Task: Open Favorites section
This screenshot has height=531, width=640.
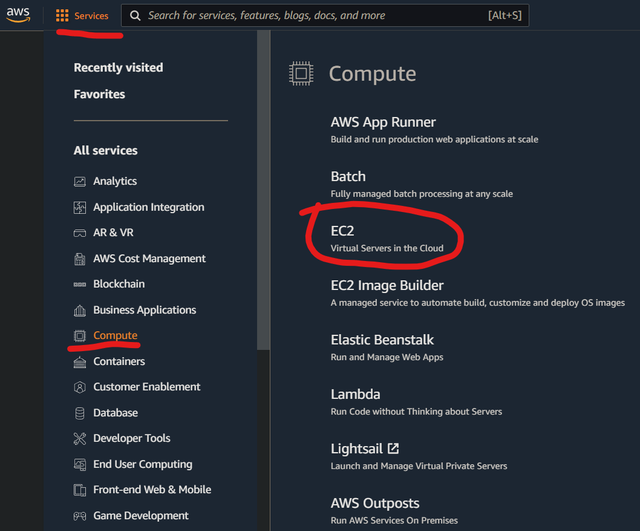Action: pyautogui.click(x=100, y=94)
